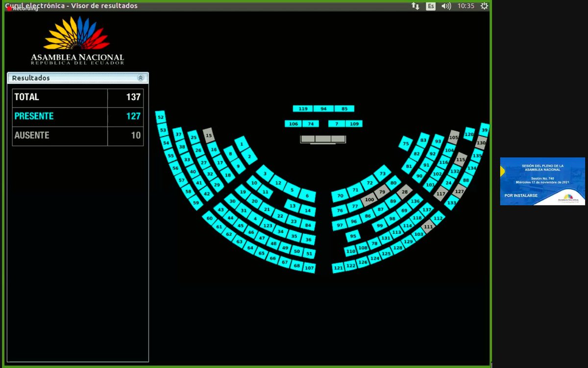
Task: Click the volume speaker icon
Action: click(446, 6)
